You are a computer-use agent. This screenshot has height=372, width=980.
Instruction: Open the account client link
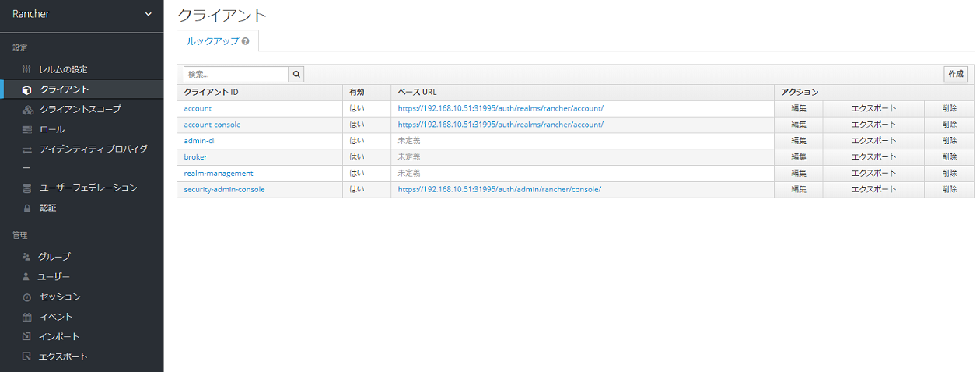198,108
